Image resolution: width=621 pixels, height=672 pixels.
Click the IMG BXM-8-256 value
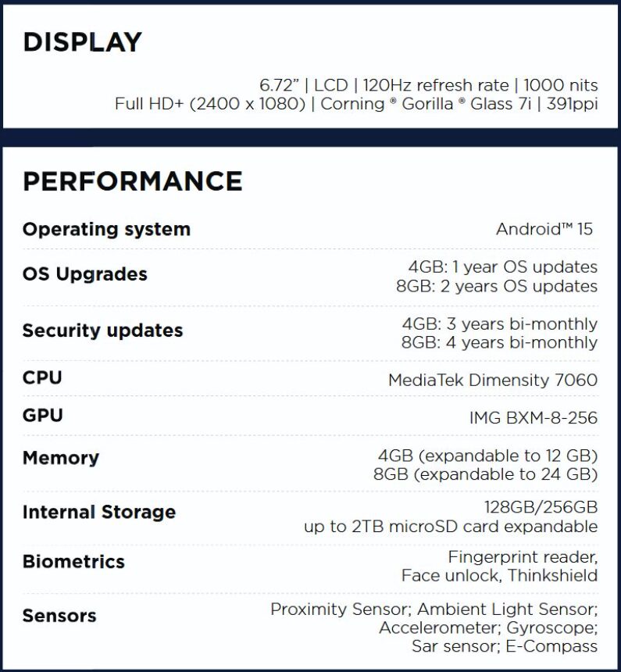click(534, 418)
